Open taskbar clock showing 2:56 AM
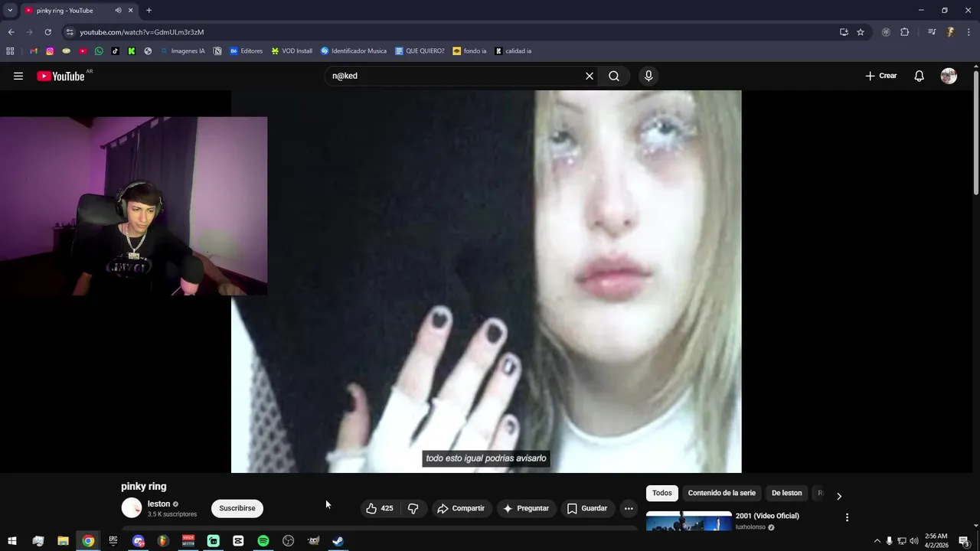The height and width of the screenshot is (551, 980). [936, 541]
